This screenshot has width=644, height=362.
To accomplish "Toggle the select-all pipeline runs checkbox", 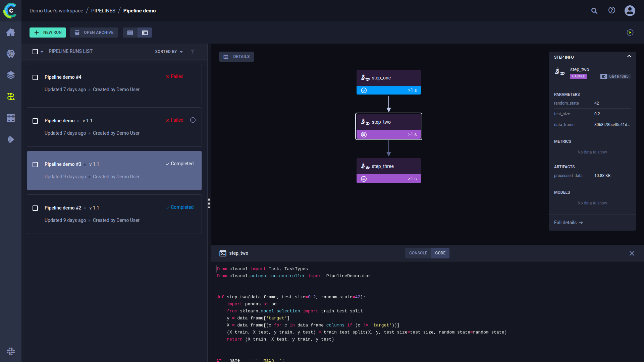I will click(35, 51).
